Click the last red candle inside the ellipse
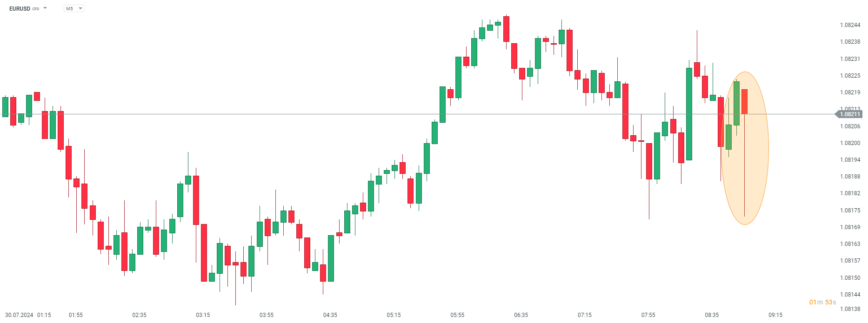 point(745,101)
